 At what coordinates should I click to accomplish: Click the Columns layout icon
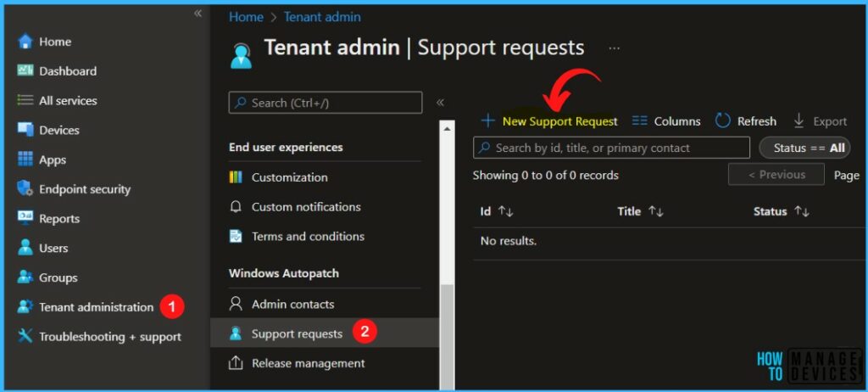click(x=640, y=120)
